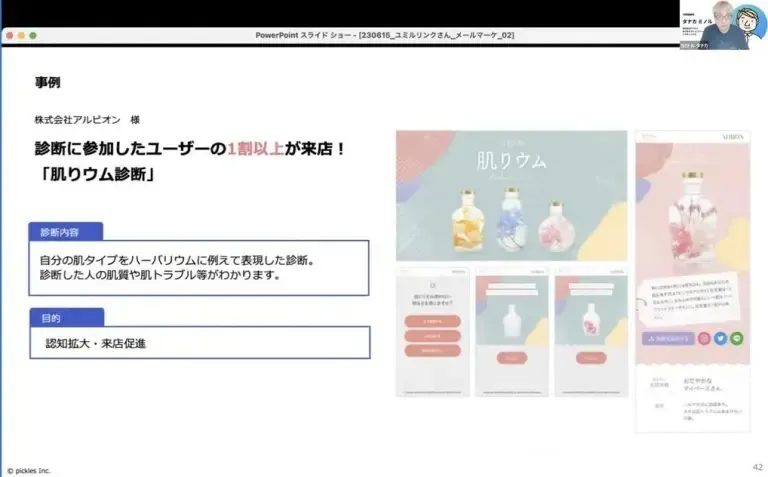Click the Twitter icon in result screenshot
Screen dimensions: 768x477
(x=720, y=338)
